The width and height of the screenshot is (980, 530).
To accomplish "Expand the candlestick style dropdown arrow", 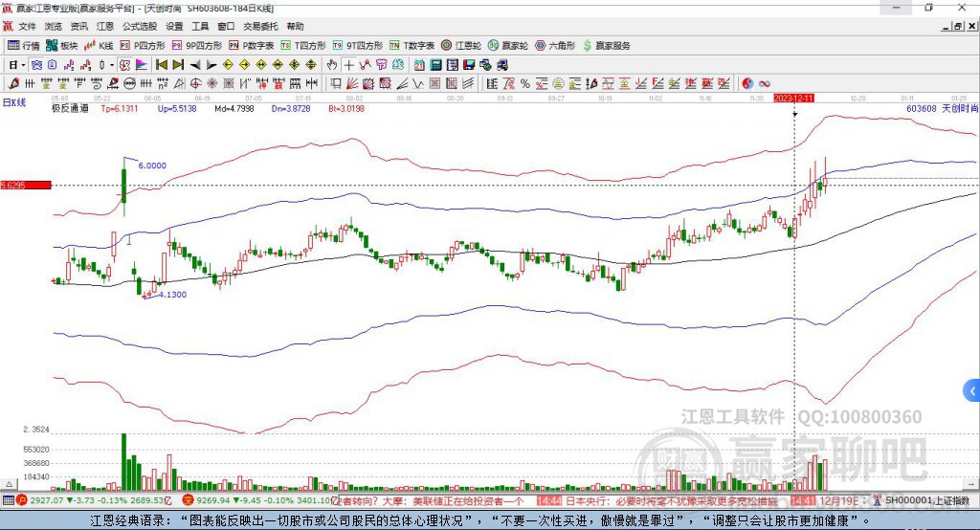I will click(112, 65).
